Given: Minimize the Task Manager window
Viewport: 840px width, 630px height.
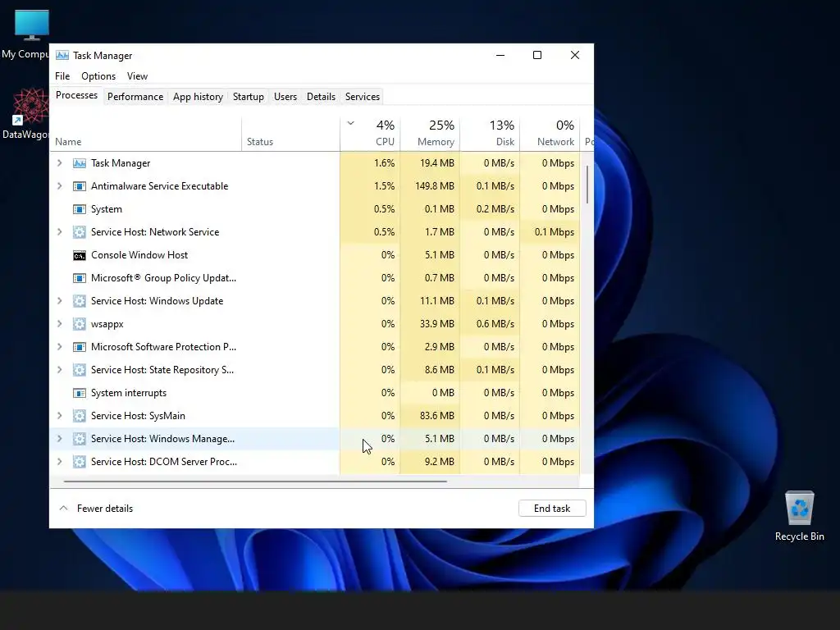Looking at the screenshot, I should pyautogui.click(x=500, y=55).
